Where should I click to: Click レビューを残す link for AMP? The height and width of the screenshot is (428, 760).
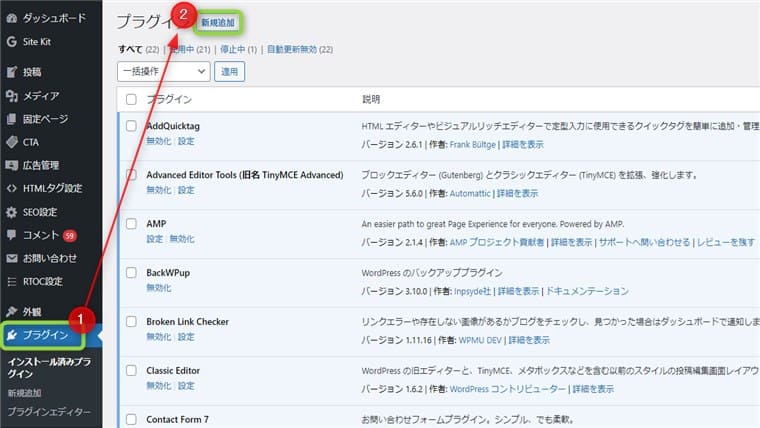click(x=726, y=242)
